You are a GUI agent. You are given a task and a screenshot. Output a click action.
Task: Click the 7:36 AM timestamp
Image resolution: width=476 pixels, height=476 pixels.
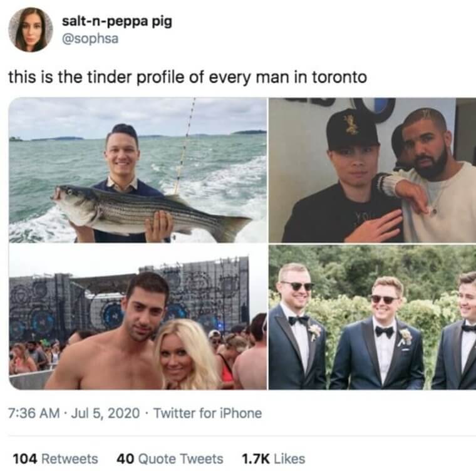point(34,413)
